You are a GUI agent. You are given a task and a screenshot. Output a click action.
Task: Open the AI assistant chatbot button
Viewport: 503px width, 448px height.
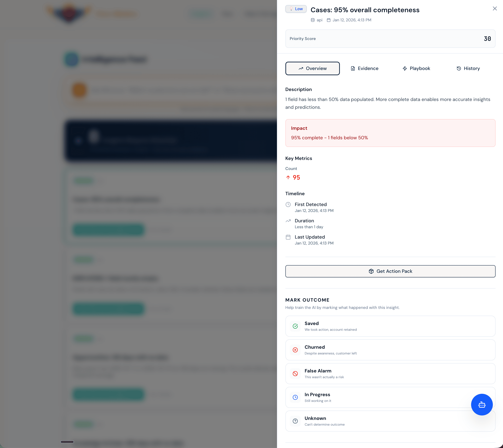(482, 404)
